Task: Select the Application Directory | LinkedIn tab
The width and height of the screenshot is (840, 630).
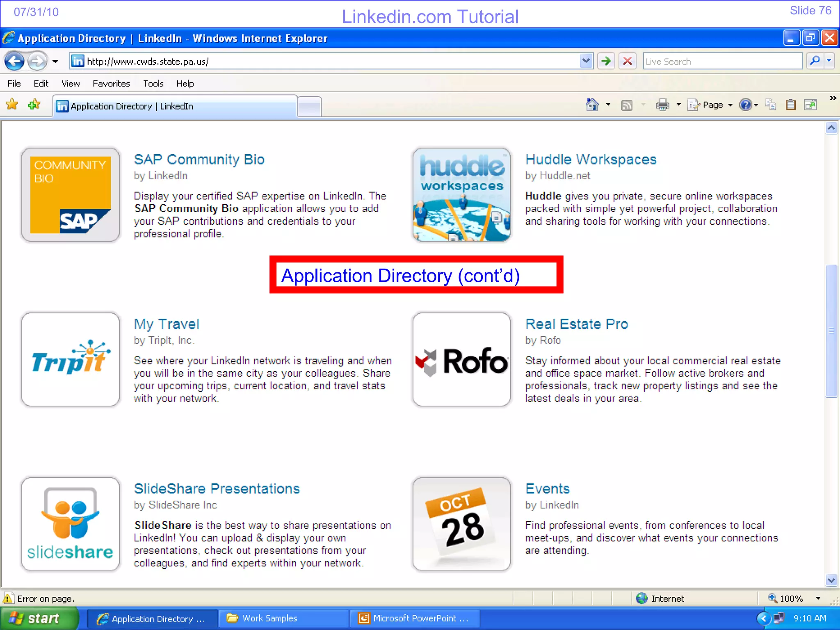Action: tap(175, 106)
